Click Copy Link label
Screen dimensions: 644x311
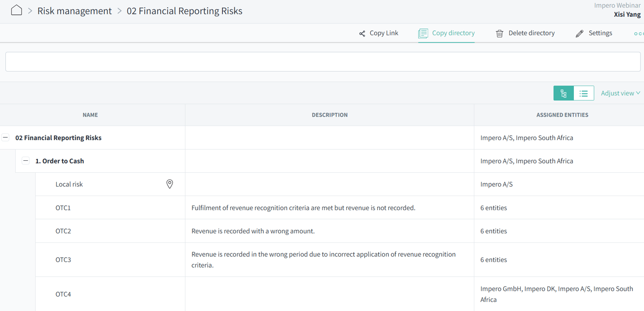tap(384, 33)
